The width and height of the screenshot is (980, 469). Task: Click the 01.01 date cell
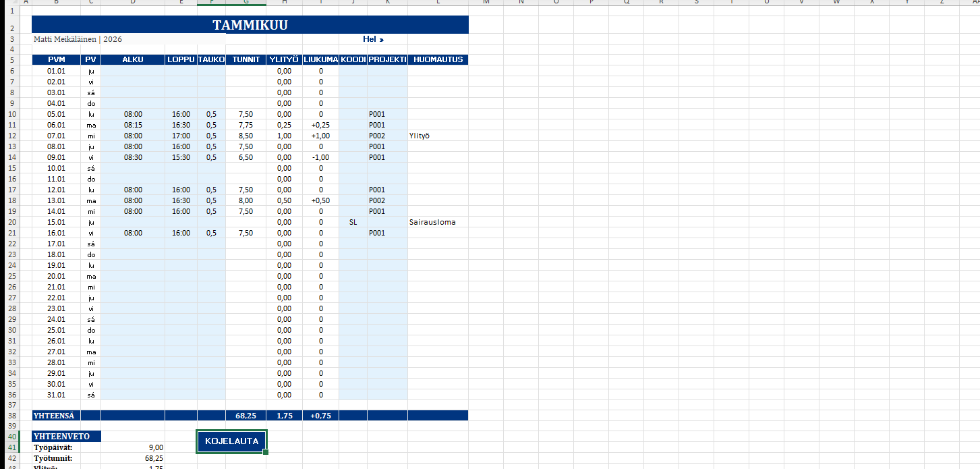click(55, 71)
